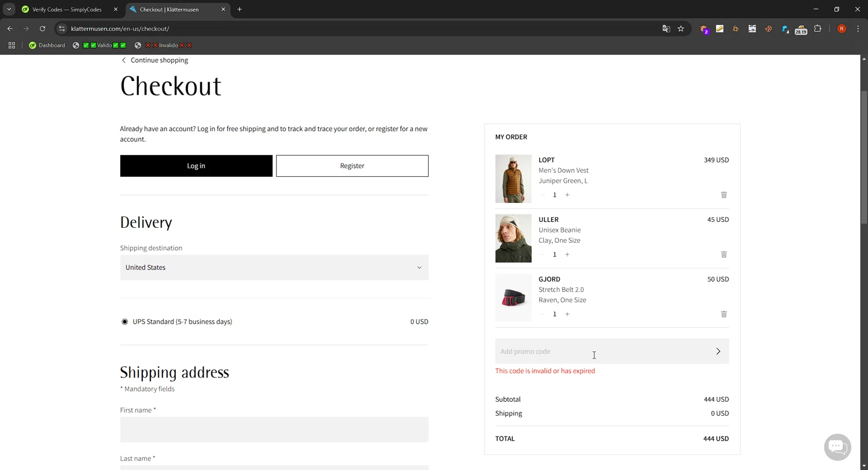Go back via Continue shopping
868x470 pixels.
(x=155, y=60)
